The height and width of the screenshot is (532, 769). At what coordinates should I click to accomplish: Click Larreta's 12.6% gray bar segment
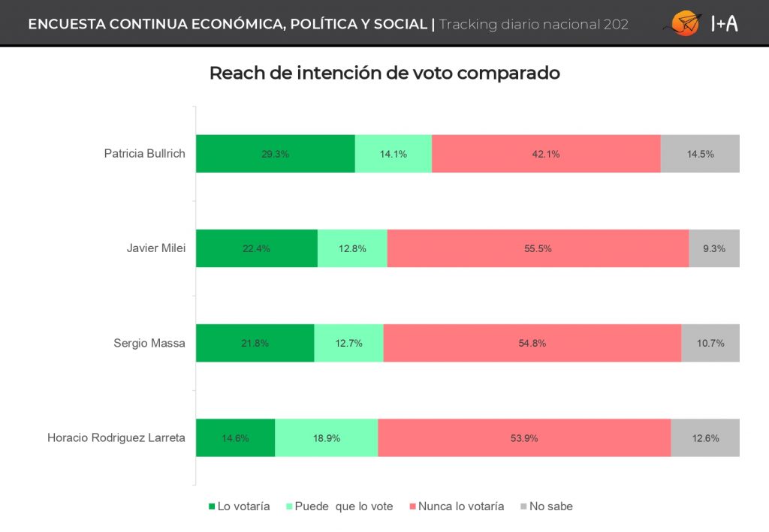pos(705,437)
